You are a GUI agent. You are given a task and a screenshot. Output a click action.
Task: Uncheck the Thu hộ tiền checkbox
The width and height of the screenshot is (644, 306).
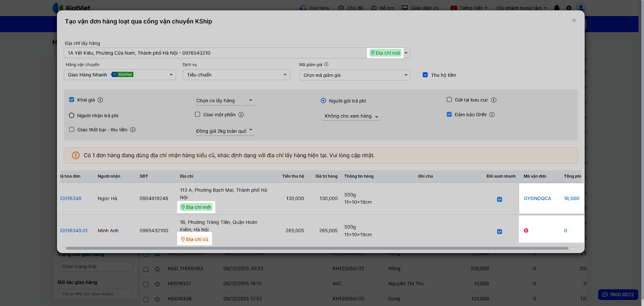tap(425, 75)
